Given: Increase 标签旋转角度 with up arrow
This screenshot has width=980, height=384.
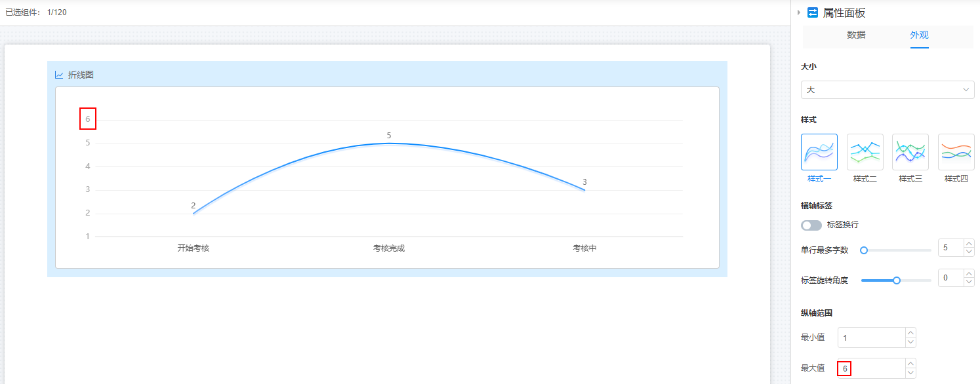Looking at the screenshot, I should tap(969, 274).
